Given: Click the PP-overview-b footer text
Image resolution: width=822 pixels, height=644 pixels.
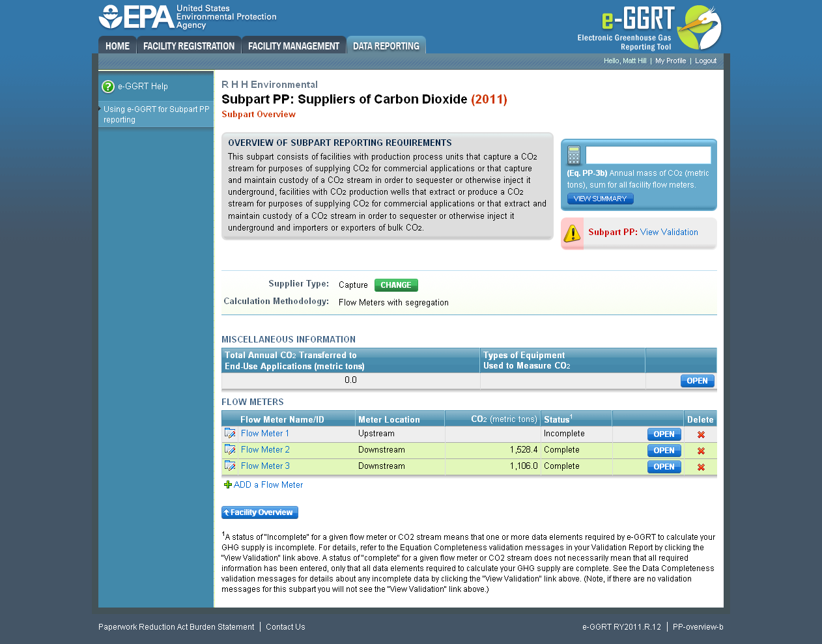Looking at the screenshot, I should point(698,627).
